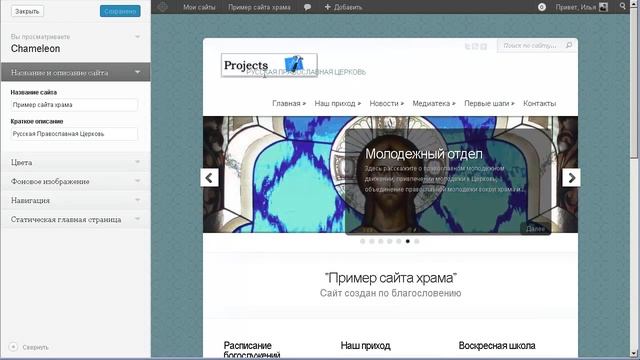Go to next slide with right arrow
Viewport: 640px width, 360px height.
point(571,178)
